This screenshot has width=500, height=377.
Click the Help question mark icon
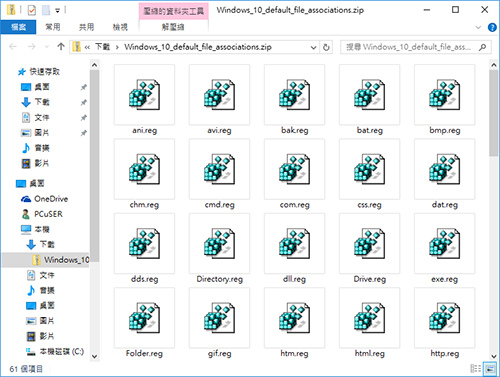pyautogui.click(x=492, y=27)
